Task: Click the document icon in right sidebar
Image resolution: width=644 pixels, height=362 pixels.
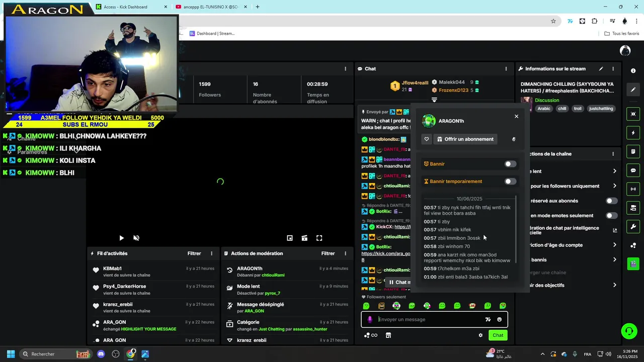Action: [x=633, y=152]
